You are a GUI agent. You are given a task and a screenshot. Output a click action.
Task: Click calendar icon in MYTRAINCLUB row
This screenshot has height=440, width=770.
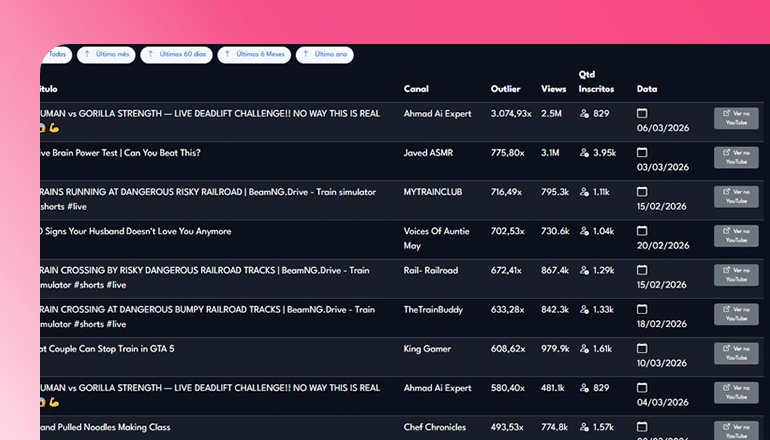tap(642, 192)
